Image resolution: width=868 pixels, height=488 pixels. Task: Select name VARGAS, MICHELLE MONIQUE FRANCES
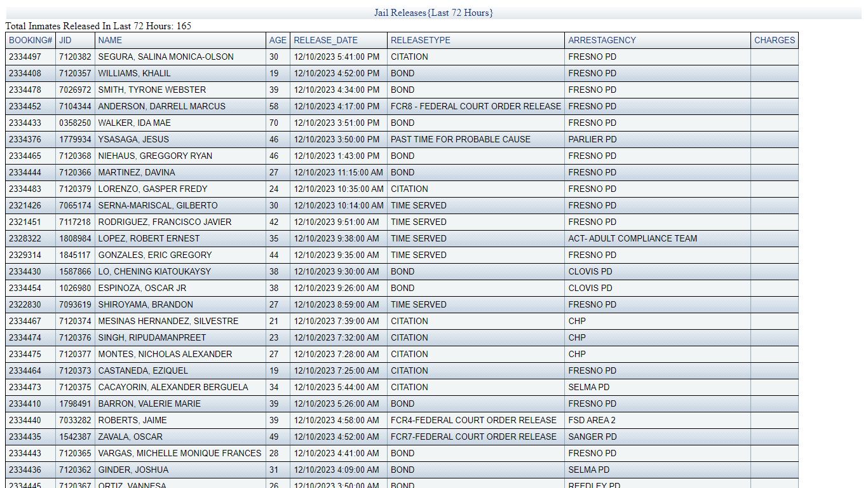[180, 453]
